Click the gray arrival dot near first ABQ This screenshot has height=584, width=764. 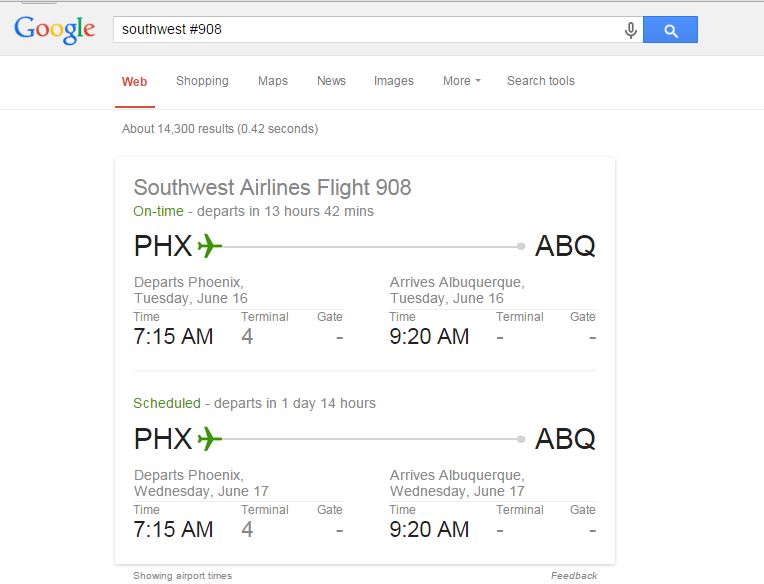coord(521,246)
